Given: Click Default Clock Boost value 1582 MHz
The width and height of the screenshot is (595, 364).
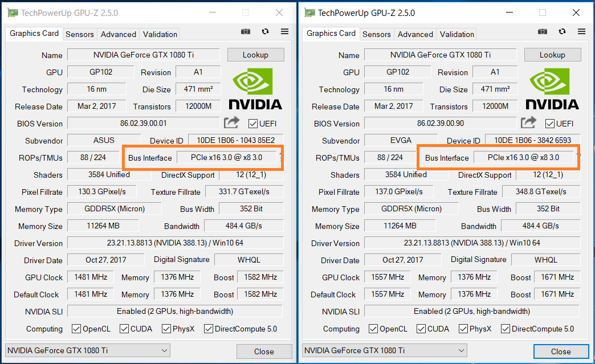Looking at the screenshot, I should click(x=260, y=294).
